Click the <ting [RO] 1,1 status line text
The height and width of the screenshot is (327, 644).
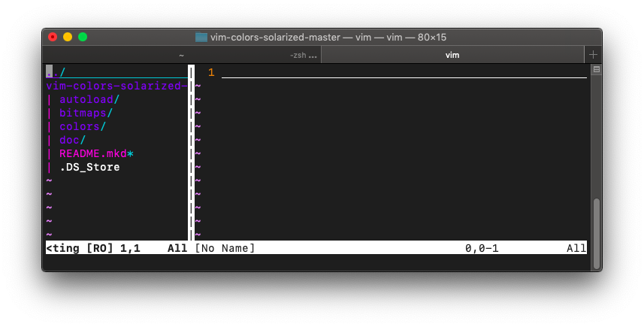pyautogui.click(x=93, y=248)
